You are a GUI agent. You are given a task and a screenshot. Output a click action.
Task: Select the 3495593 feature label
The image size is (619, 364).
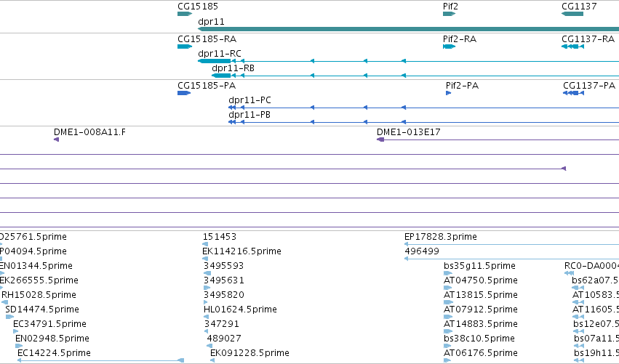click(x=223, y=266)
